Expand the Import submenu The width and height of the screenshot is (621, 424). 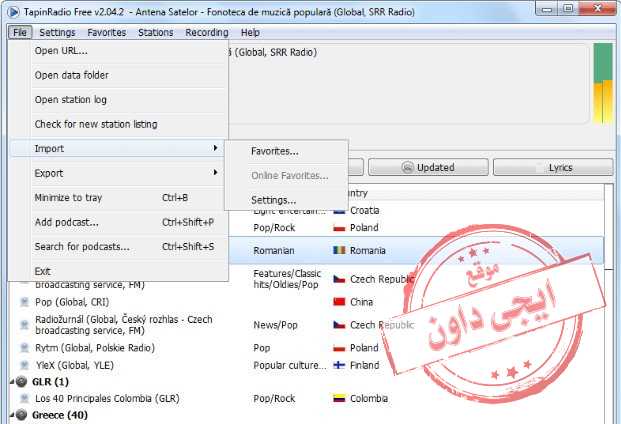[x=118, y=148]
